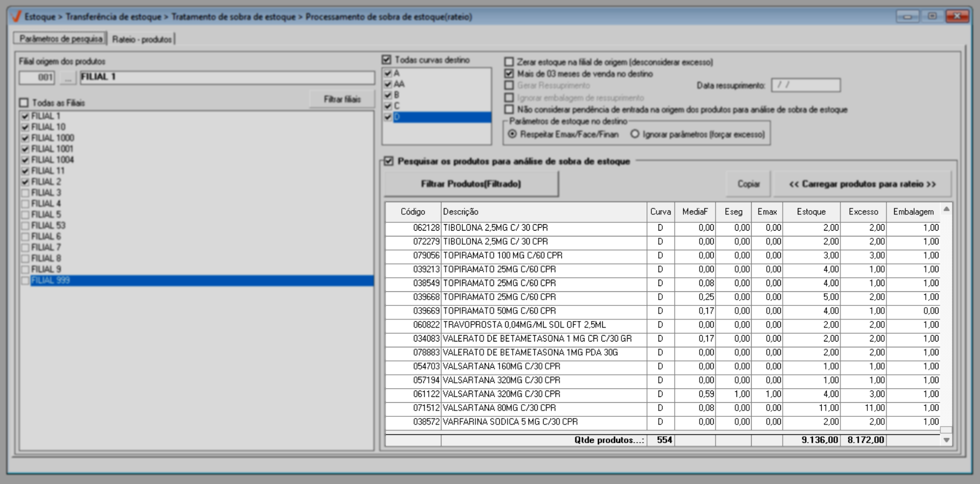
Task: Toggle the FILIAL 3 checkbox in list
Action: pyautogui.click(x=25, y=193)
